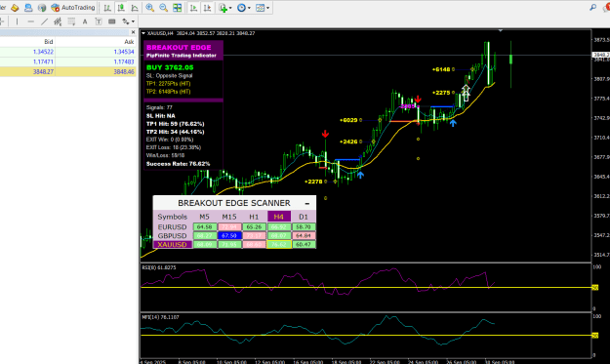
Task: Switch chart to line chart style
Action: pyautogui.click(x=135, y=8)
